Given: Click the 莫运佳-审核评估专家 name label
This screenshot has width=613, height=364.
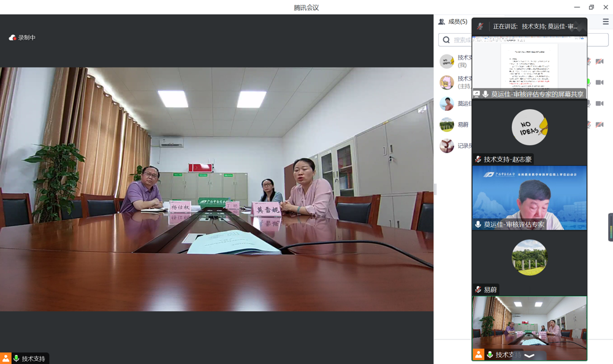Looking at the screenshot, I should pos(514,224).
